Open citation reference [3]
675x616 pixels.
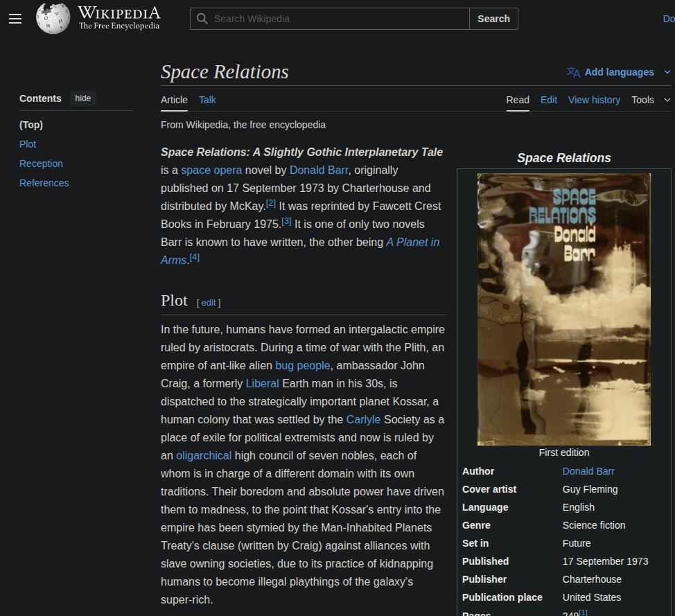[286, 221]
